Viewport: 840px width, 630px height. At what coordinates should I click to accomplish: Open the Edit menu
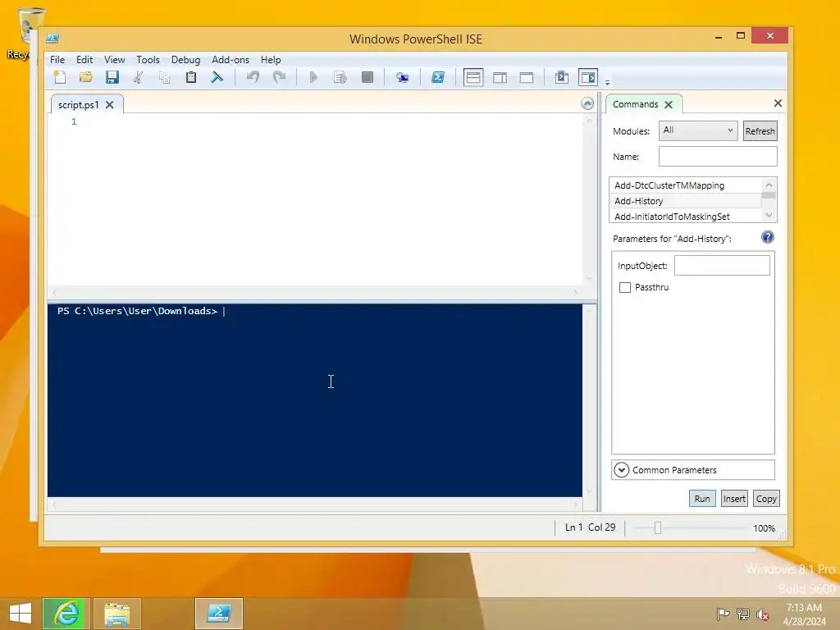(x=84, y=60)
